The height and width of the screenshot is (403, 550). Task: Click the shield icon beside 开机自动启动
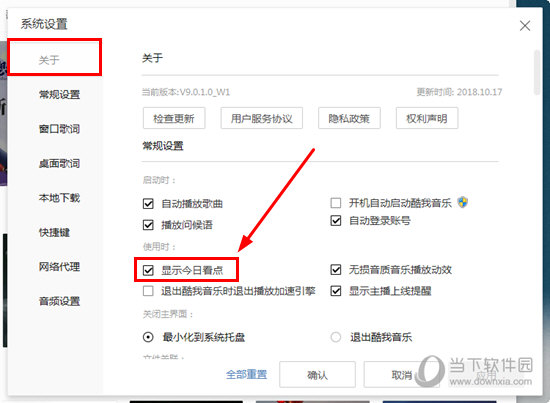(463, 202)
